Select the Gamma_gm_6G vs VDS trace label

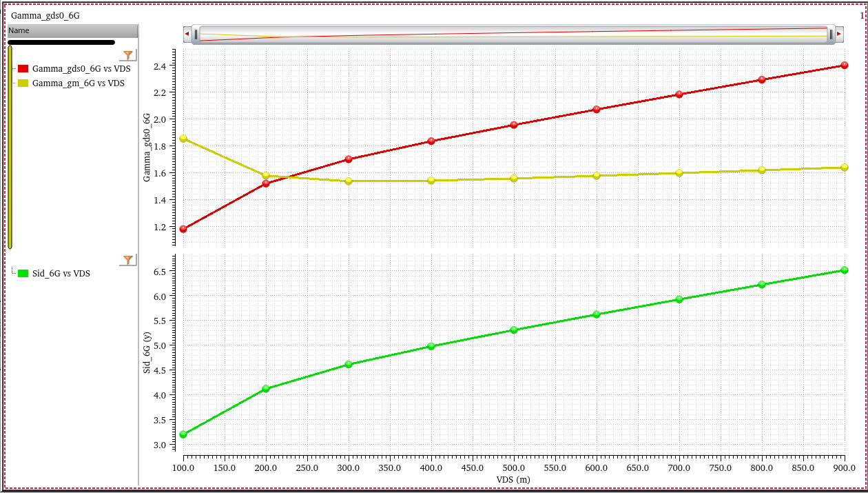[x=79, y=83]
